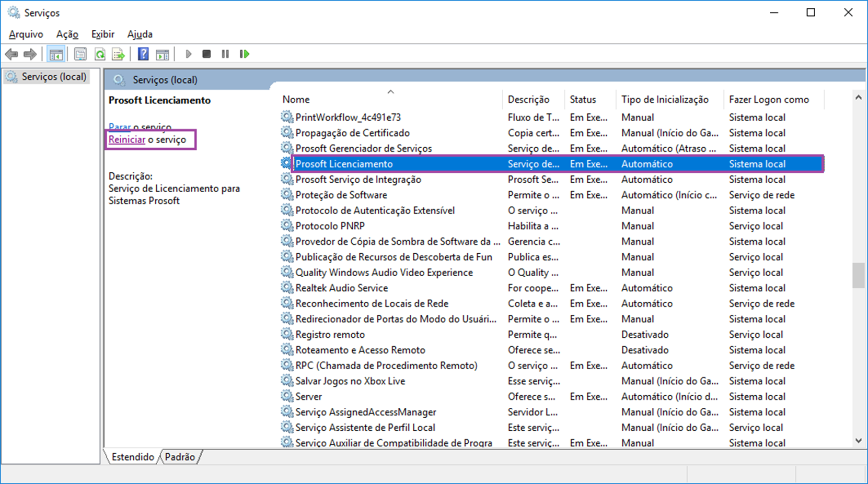Restart the service with the restart toolbar icon

pos(244,54)
